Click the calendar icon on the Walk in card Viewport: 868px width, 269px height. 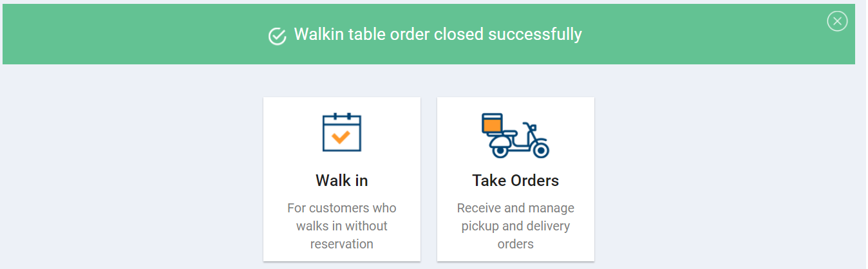point(342,132)
